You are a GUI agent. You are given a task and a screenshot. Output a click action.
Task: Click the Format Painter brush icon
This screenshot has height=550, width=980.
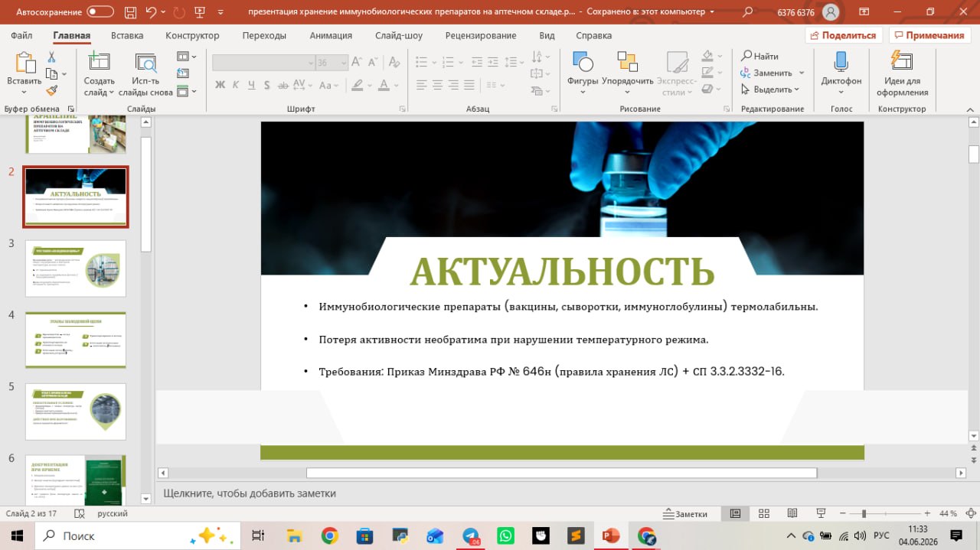(52, 90)
